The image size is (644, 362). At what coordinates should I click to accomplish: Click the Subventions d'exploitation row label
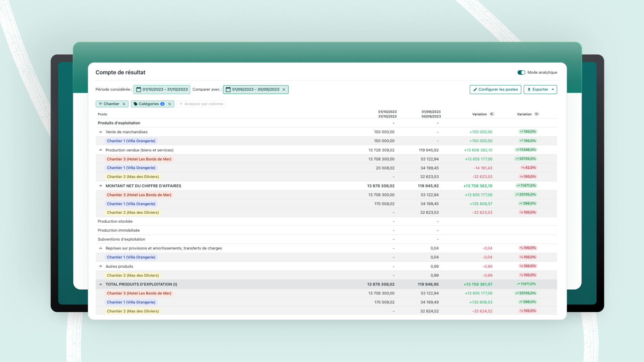pyautogui.click(x=121, y=239)
